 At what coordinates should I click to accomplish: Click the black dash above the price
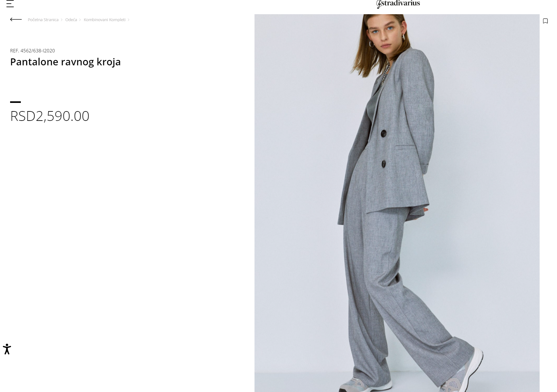(x=15, y=102)
